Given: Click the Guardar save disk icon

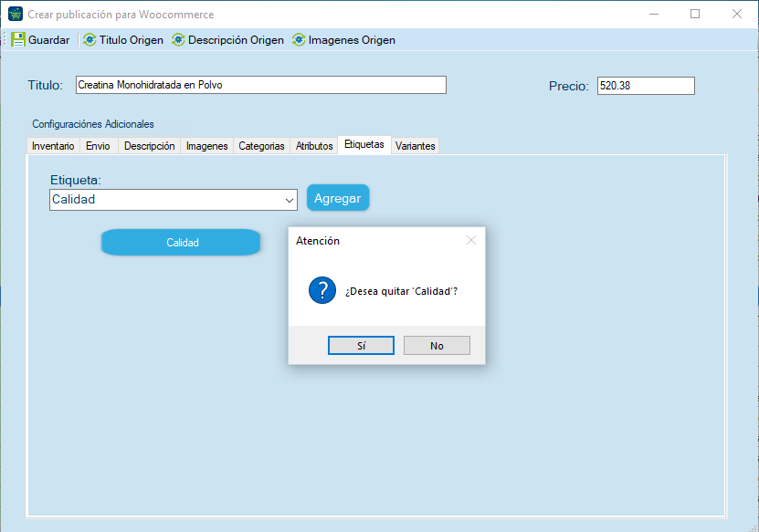Looking at the screenshot, I should click(x=18, y=39).
